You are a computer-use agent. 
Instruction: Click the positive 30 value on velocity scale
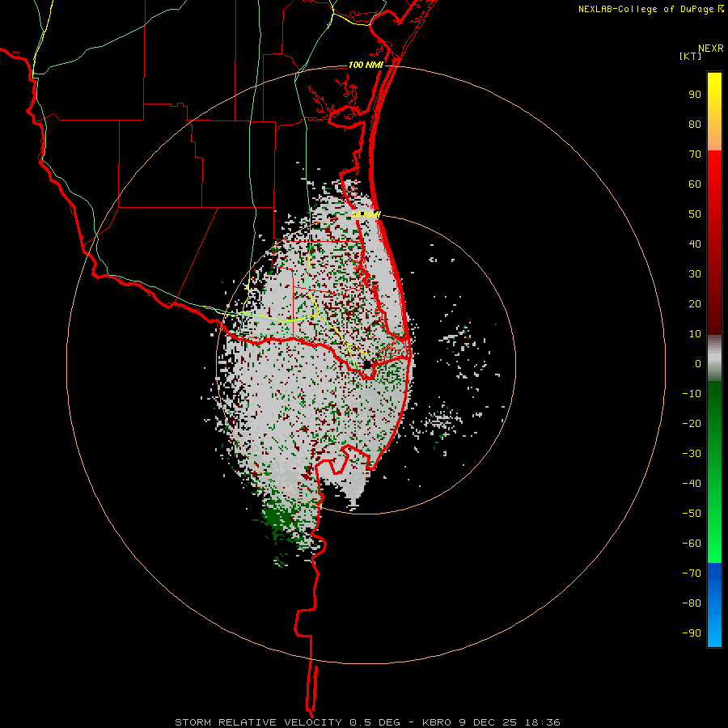pyautogui.click(x=695, y=274)
